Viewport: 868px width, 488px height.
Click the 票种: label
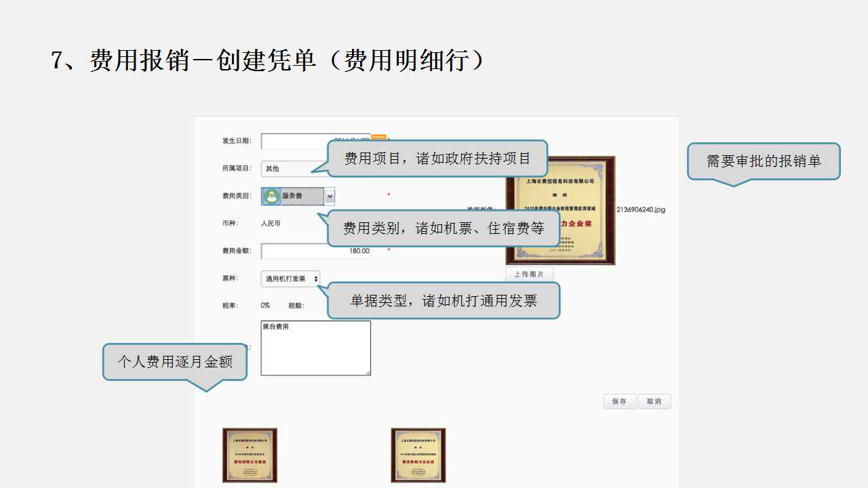[x=230, y=278]
